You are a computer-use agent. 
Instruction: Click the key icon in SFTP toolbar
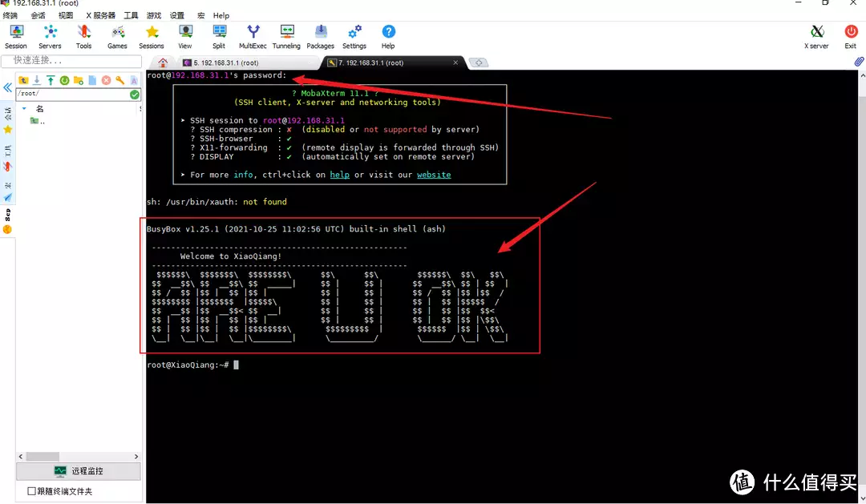119,81
